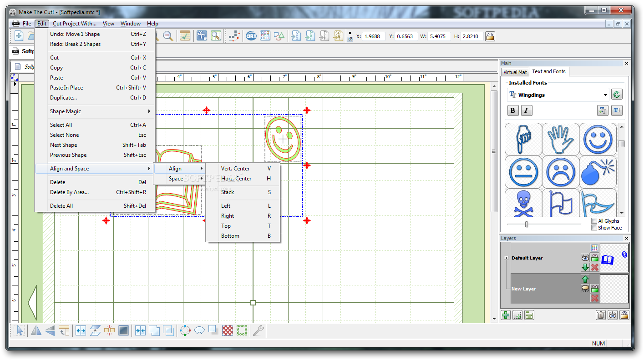Image resolution: width=644 pixels, height=360 pixels.
Task: Toggle all layers visibility eye at panel bottom
Action: click(612, 315)
